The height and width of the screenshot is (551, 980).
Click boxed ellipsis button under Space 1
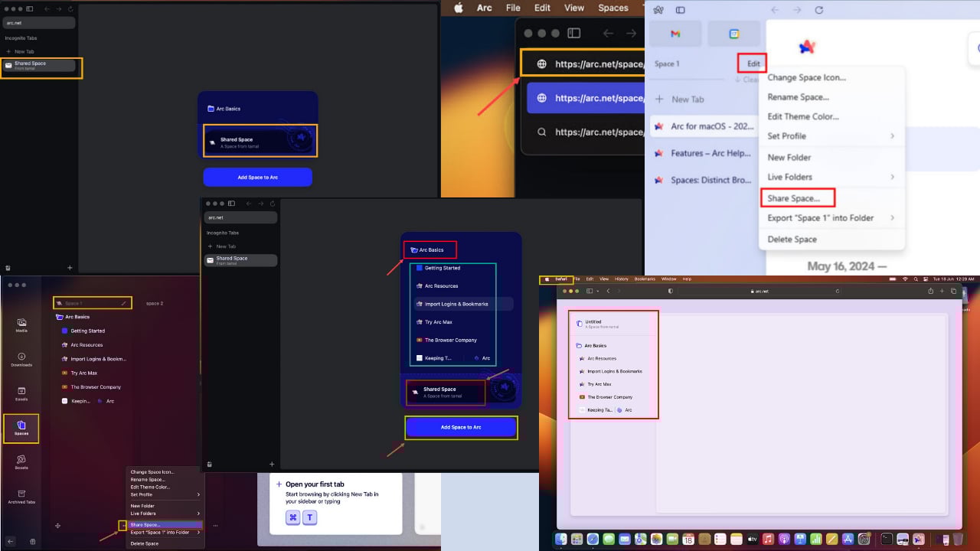122,525
